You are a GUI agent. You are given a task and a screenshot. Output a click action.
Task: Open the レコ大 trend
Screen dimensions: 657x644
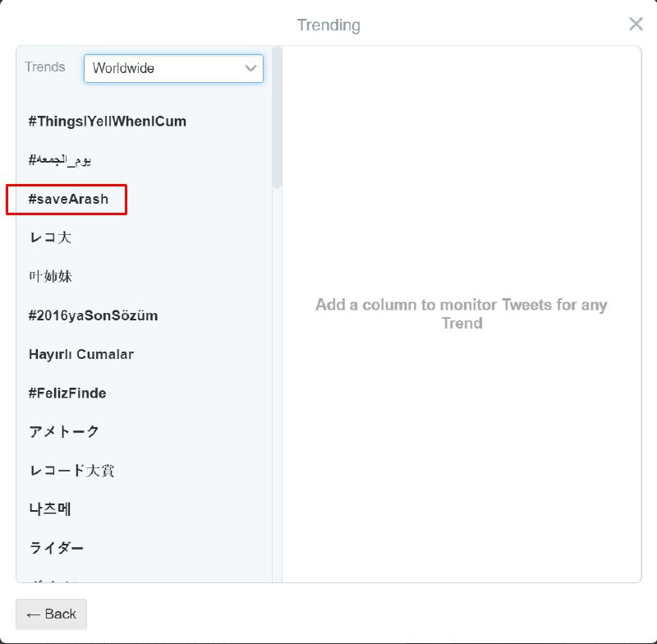[51, 238]
